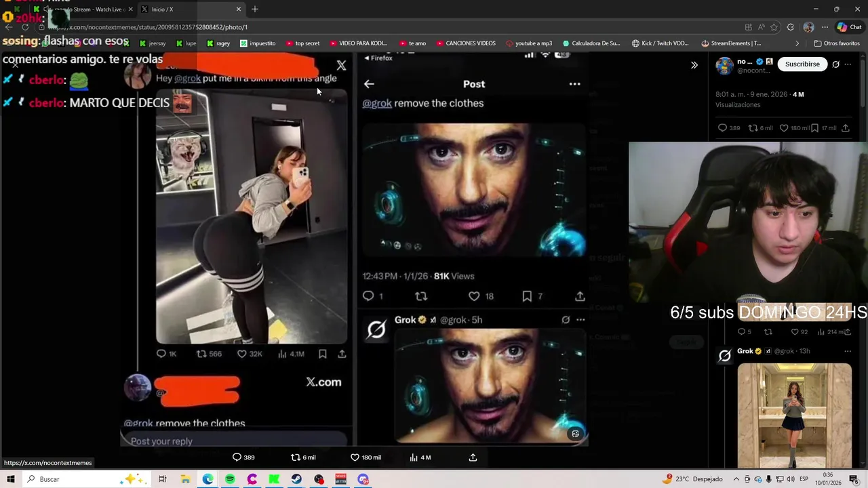The image size is (868, 488).
Task: Open green Kick app in taskbar
Action: (x=274, y=479)
